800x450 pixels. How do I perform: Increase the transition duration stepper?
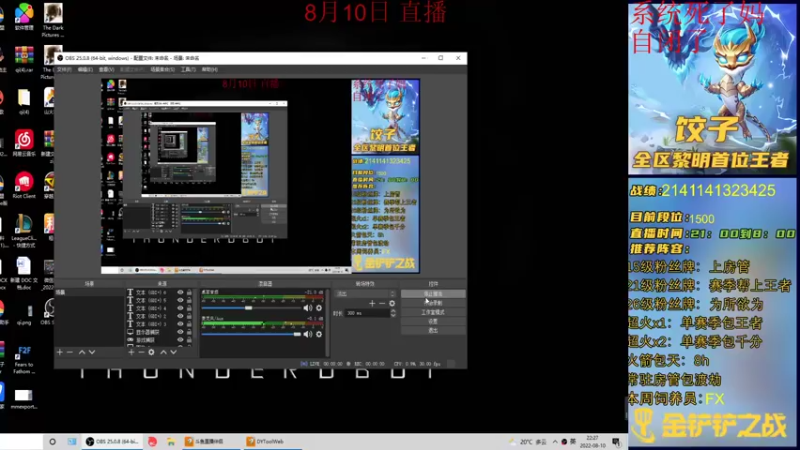tap(393, 311)
